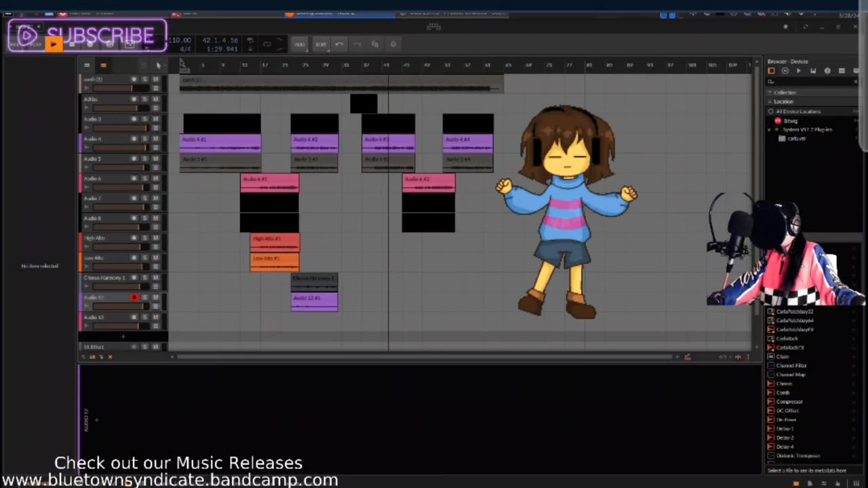868x488 pixels.
Task: Expand the Adlibs track fold arrow
Action: (87, 108)
